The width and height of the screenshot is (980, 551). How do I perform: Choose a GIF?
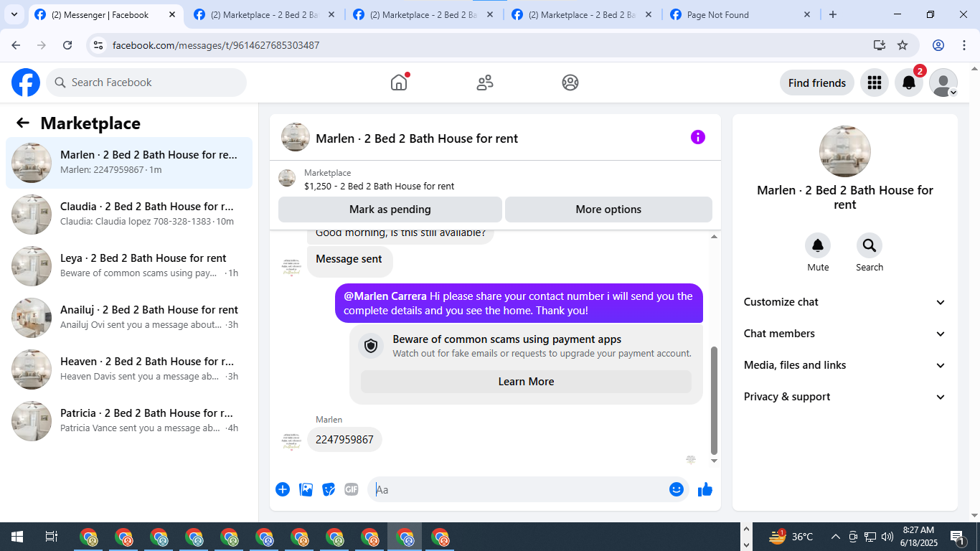[351, 489]
